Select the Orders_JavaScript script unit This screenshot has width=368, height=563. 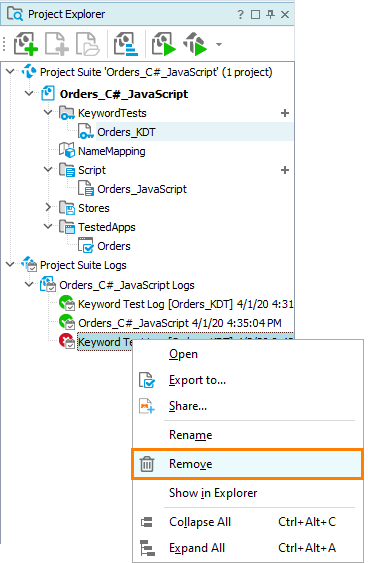[142, 189]
